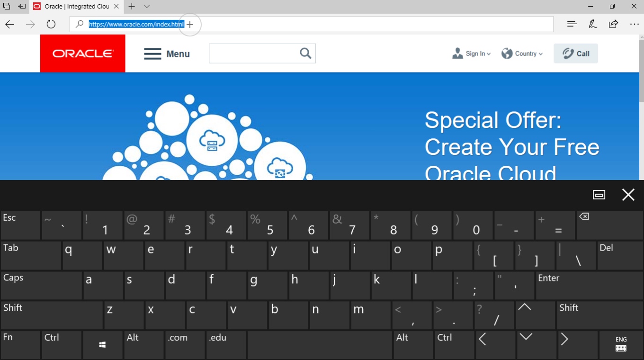Undock the on-screen keyboard using dock icon
The width and height of the screenshot is (644, 360).
[x=599, y=195]
